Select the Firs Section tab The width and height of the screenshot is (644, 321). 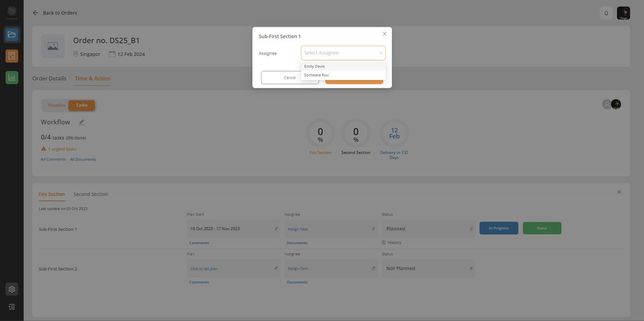pos(52,194)
